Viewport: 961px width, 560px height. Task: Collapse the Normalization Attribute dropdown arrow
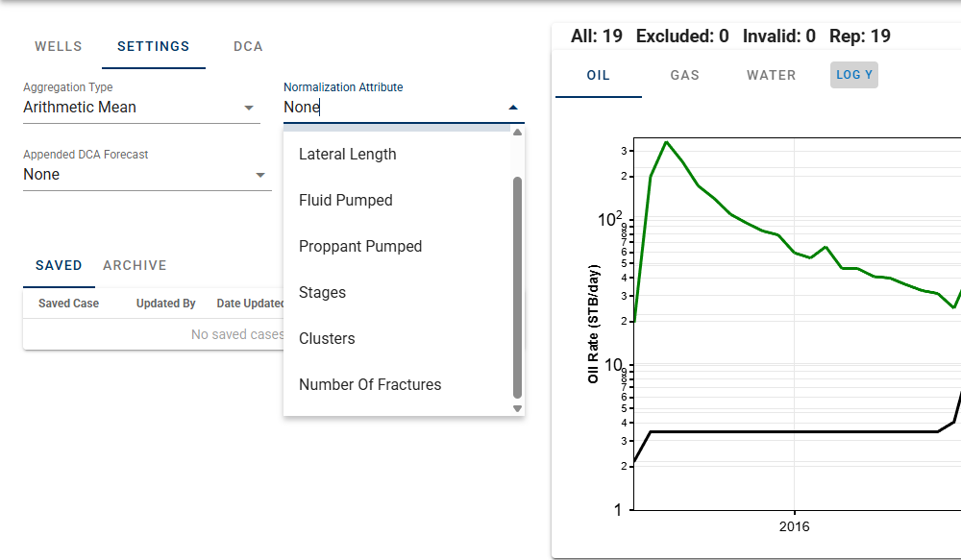click(x=513, y=108)
